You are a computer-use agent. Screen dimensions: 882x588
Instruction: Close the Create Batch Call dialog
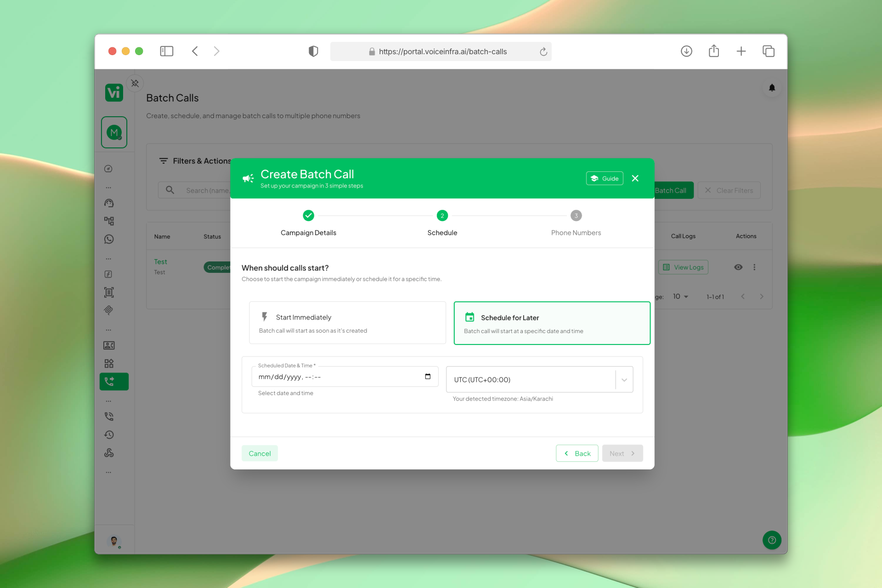tap(635, 178)
